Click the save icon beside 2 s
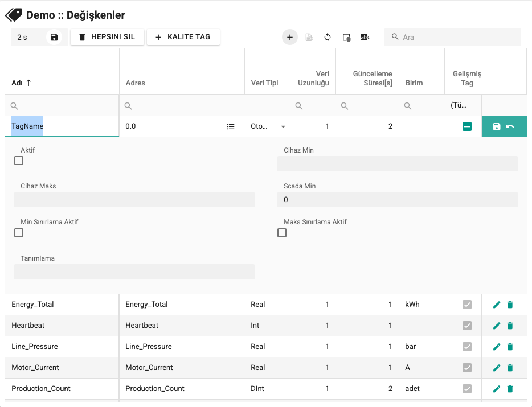The image size is (532, 407). pyautogui.click(x=54, y=37)
